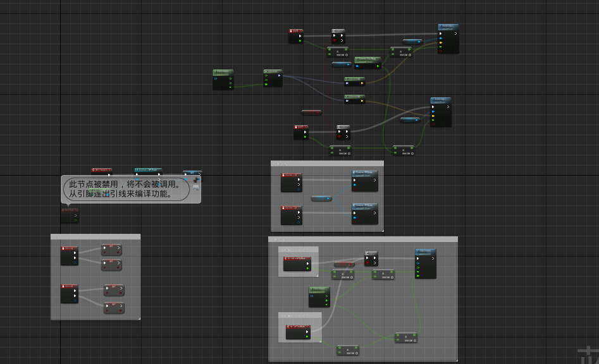Select the topmost Branch node
Image resolution: width=599 pixels, height=364 pixels.
tap(338, 31)
